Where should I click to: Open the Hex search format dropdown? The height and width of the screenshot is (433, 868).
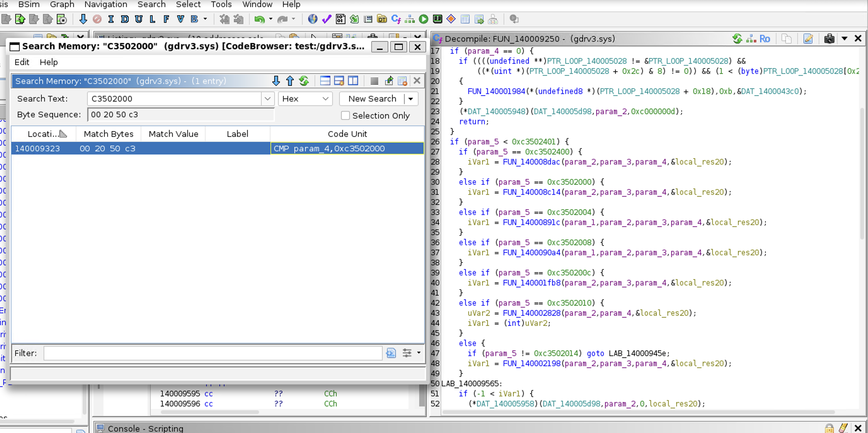(305, 99)
